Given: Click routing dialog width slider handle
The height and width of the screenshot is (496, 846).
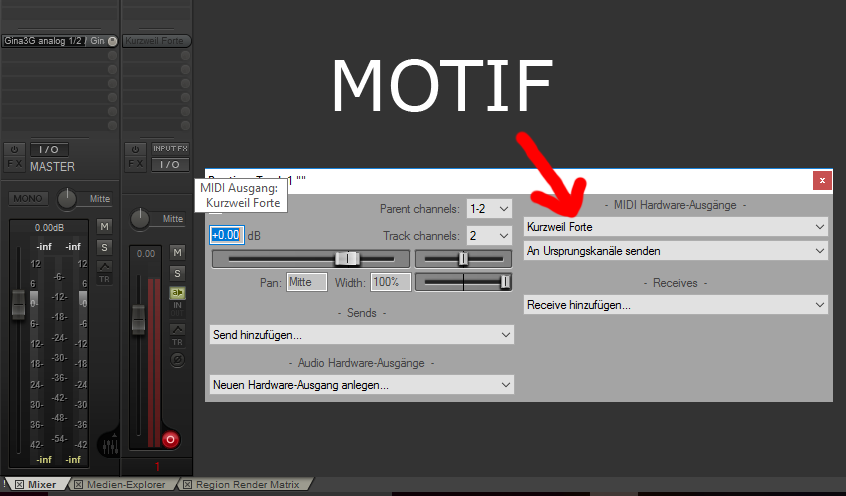Looking at the screenshot, I should (505, 282).
